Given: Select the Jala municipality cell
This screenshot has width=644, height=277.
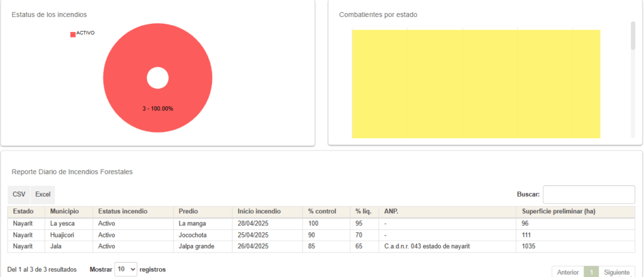Looking at the screenshot, I should pos(69,247).
